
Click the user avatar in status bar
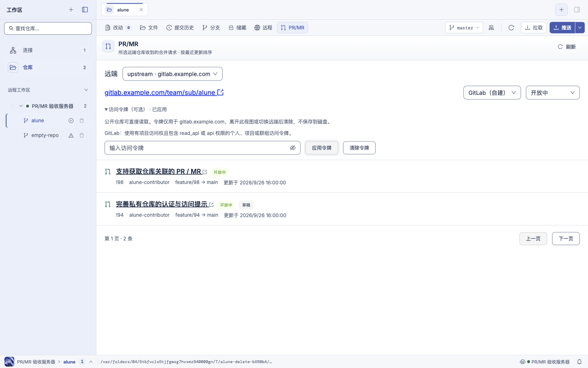9,362
